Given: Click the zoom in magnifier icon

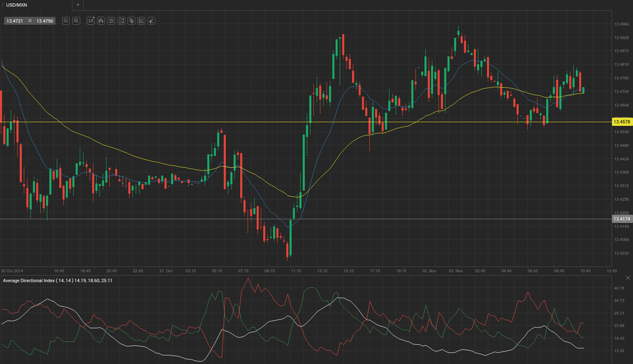Looking at the screenshot, I should click(x=76, y=21).
